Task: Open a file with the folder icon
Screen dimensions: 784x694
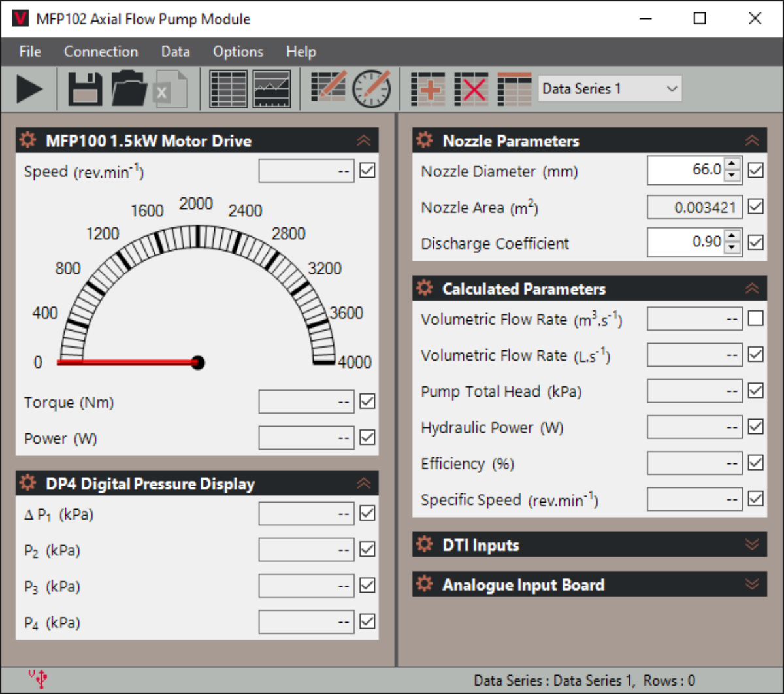Action: (x=129, y=89)
